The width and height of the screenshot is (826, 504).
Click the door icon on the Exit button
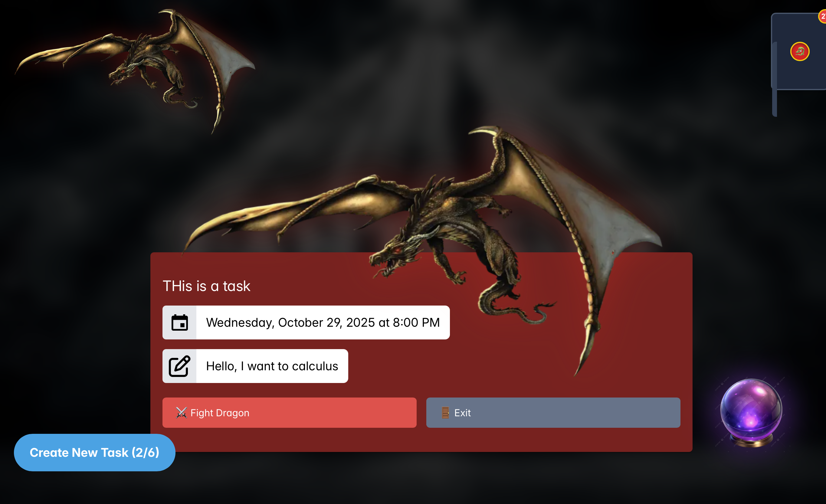[x=445, y=413]
